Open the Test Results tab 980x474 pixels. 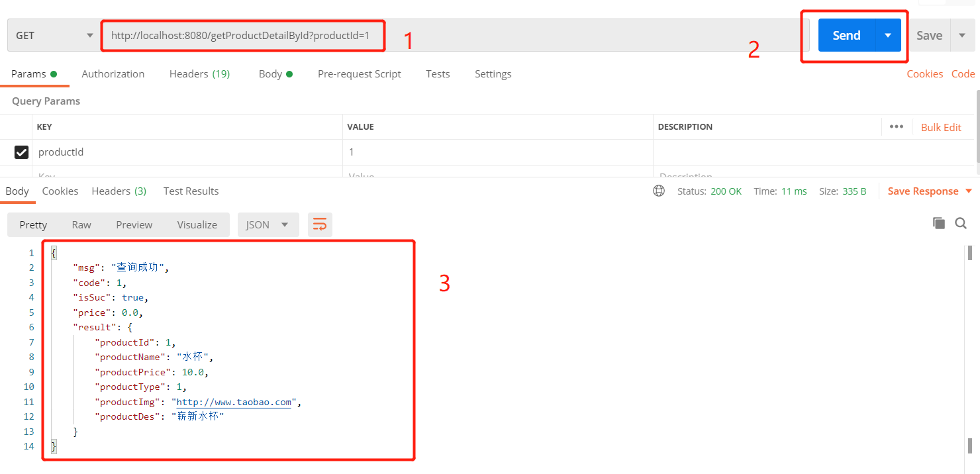[191, 191]
